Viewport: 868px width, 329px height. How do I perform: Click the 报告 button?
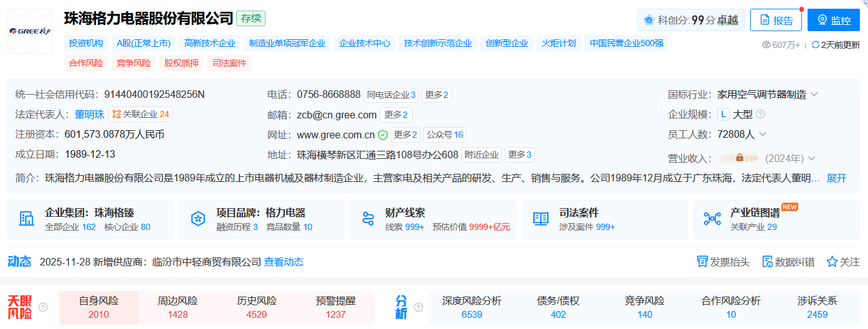[775, 20]
